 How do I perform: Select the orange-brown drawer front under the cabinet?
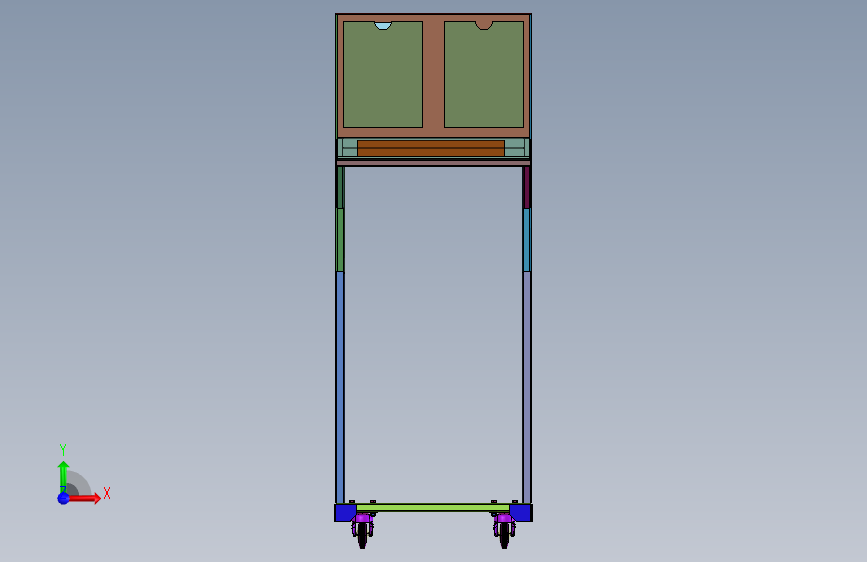(431, 148)
